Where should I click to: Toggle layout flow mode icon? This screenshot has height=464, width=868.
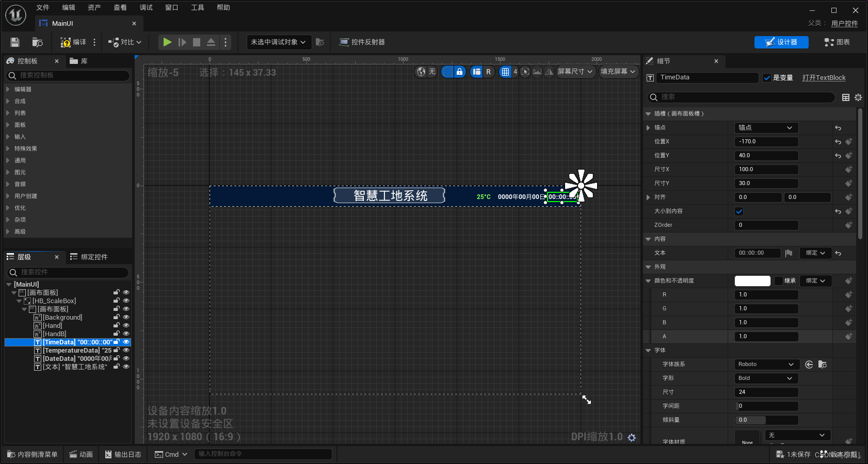coord(476,72)
